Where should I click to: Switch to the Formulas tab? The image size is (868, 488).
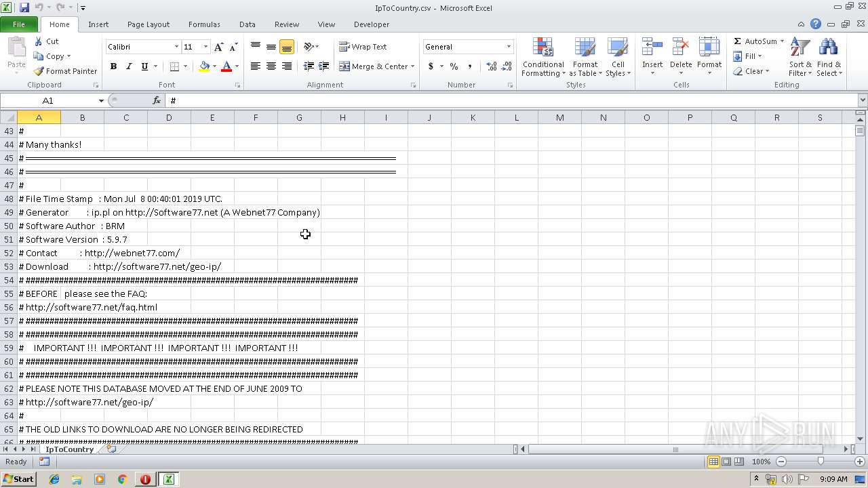[204, 24]
